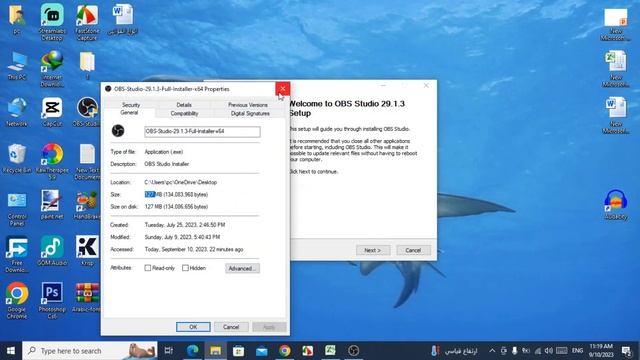Switch to the Security tab
Screen dimensions: 640x360
pyautogui.click(x=131, y=104)
